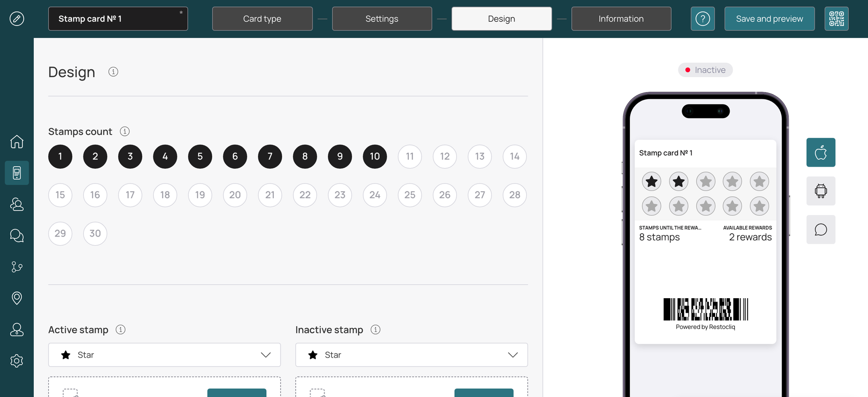Set stamps count to 28

pyautogui.click(x=515, y=195)
